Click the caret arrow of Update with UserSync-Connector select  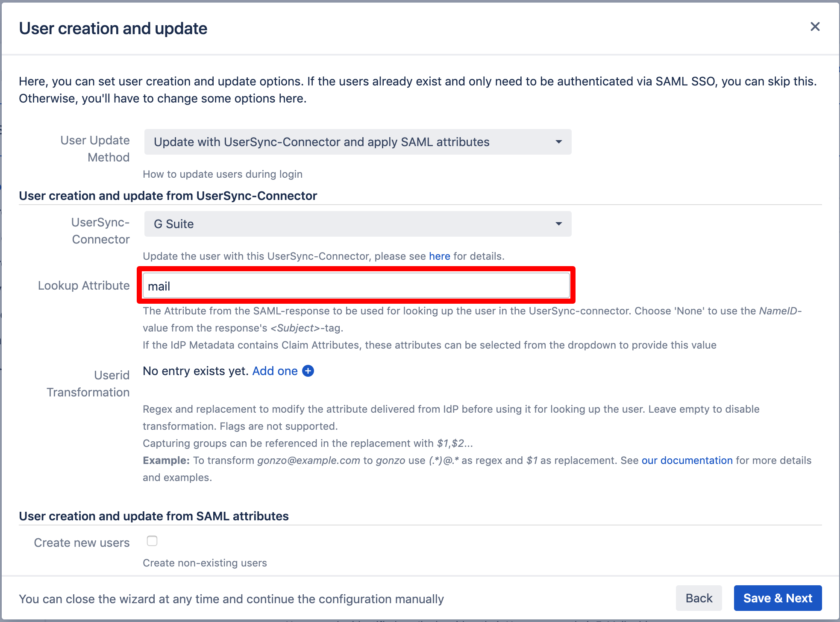[x=558, y=142]
